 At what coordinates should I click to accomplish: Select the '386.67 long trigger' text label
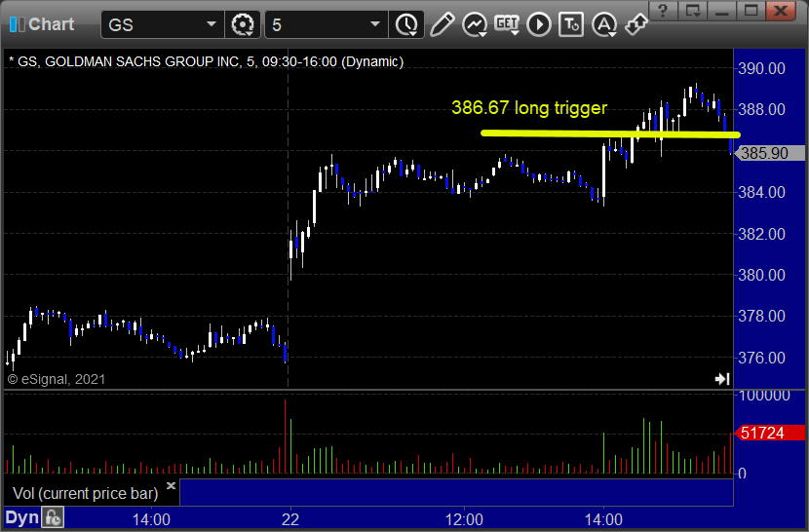(529, 108)
